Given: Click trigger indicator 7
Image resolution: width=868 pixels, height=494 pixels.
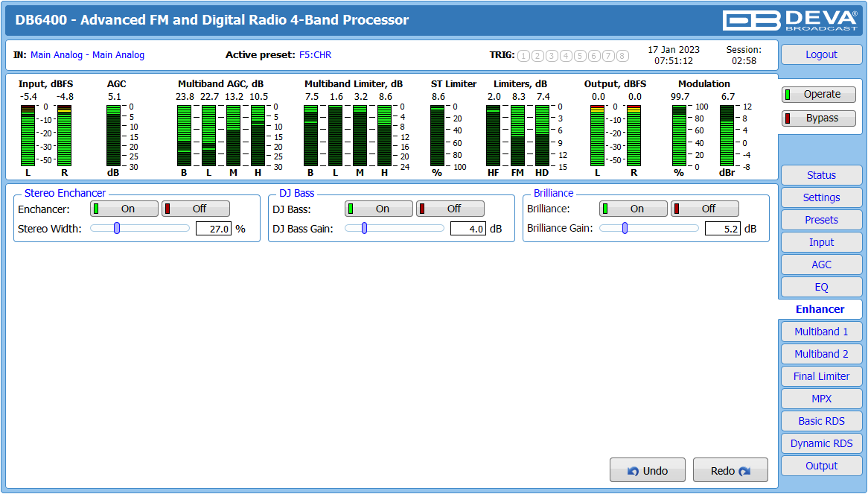Looking at the screenshot, I should [608, 55].
